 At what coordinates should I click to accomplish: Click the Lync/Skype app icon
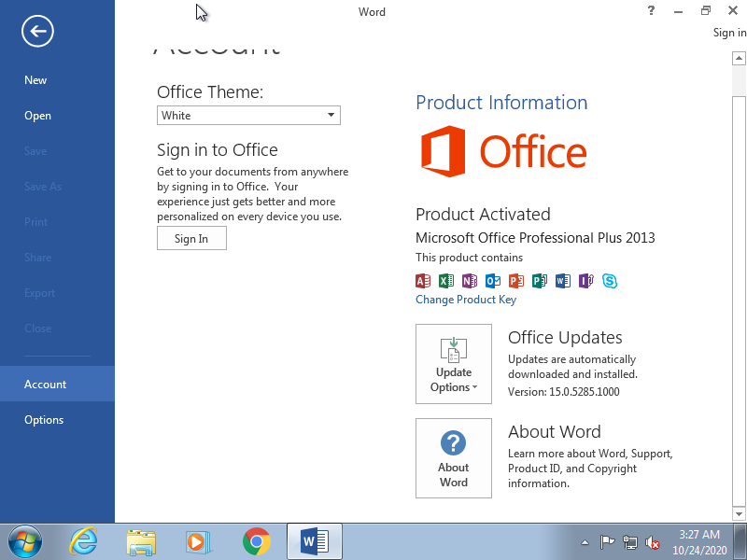coord(610,281)
